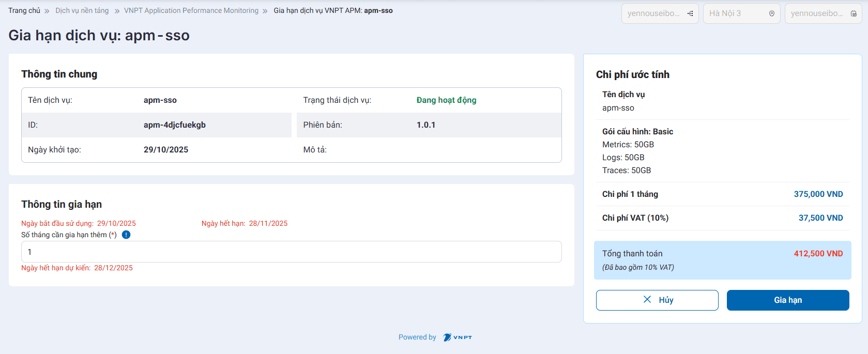The width and height of the screenshot is (868, 354).
Task: Click the chevron separator before Gia hạn dịch vụ breadcrumb
Action: pos(265,11)
